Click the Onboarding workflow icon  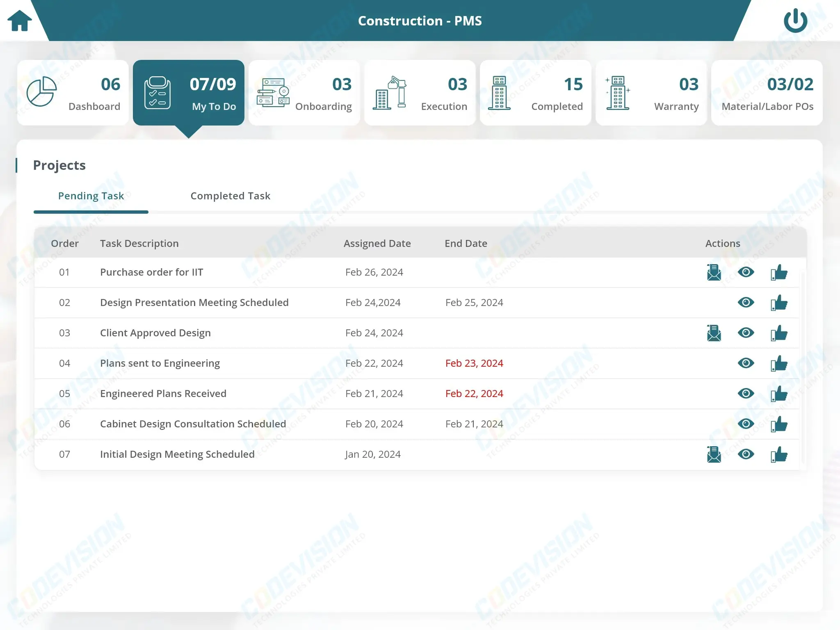(x=273, y=93)
